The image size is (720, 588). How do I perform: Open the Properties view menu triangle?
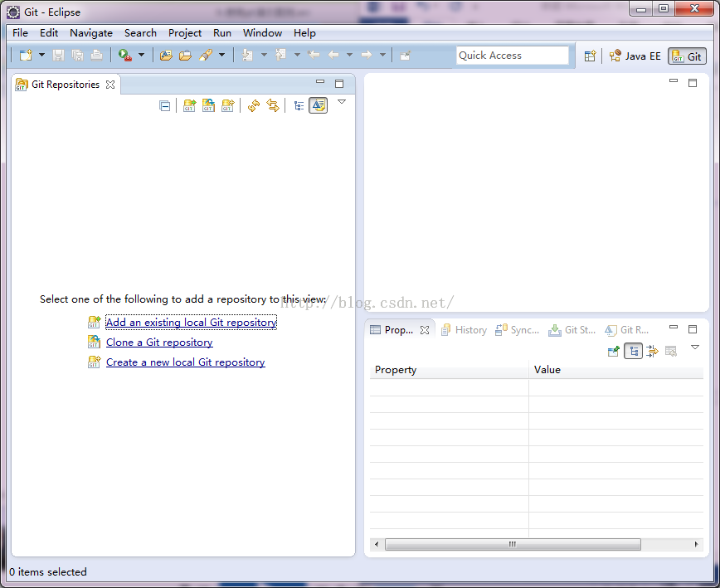click(695, 347)
